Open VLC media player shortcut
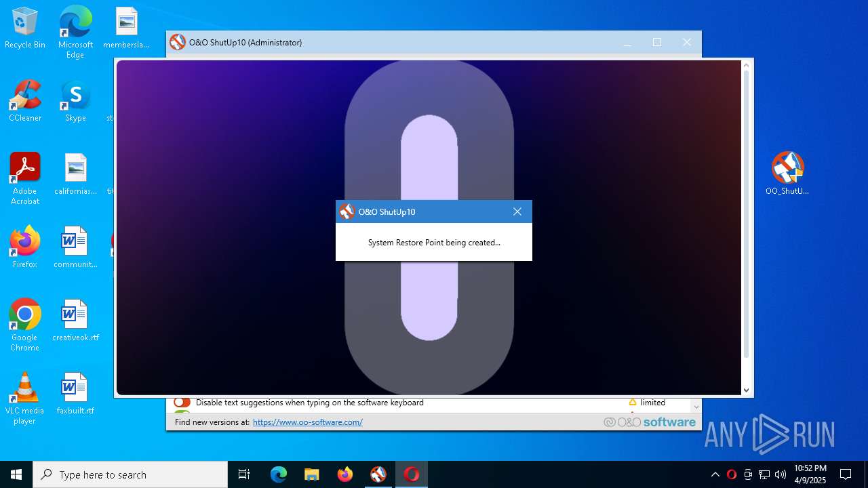This screenshot has height=488, width=868. tap(25, 399)
